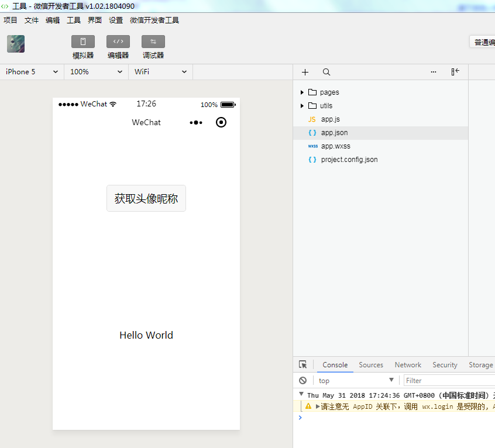Click the search icon in file panel
This screenshot has width=495, height=448.
tap(326, 72)
